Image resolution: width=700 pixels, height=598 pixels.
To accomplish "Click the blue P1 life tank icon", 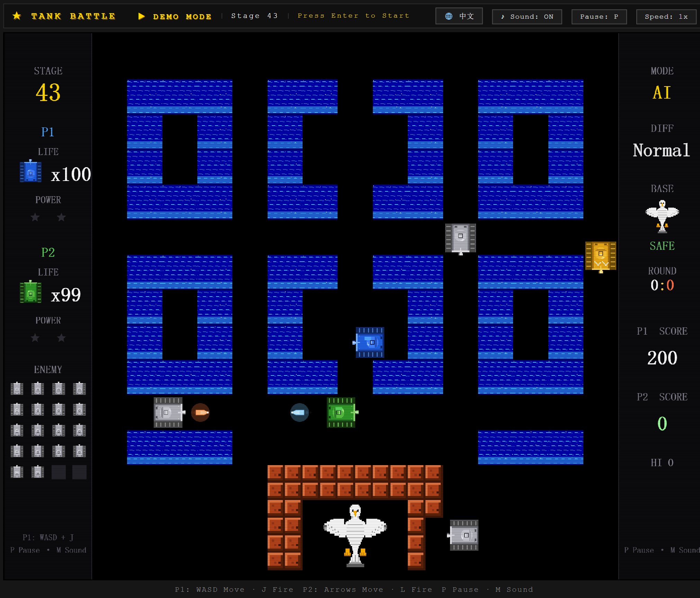I will pyautogui.click(x=30, y=171).
